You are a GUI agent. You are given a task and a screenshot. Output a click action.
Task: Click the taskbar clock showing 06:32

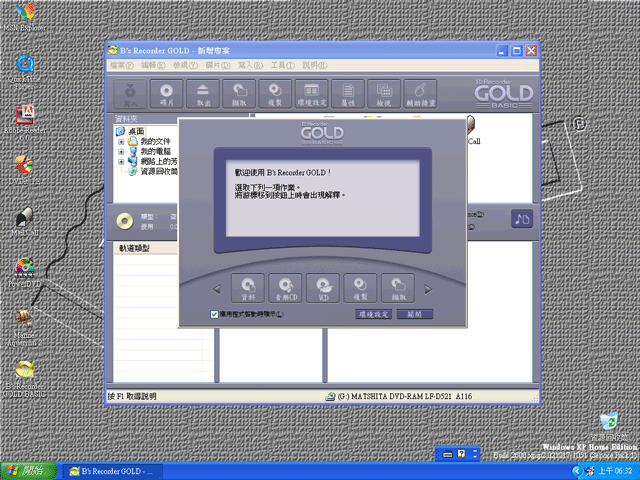(x=615, y=471)
